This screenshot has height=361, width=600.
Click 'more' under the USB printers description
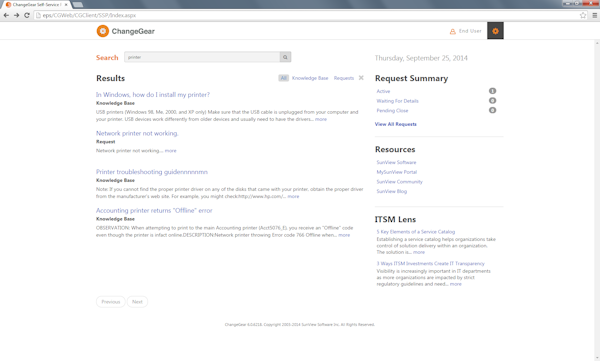(321, 119)
